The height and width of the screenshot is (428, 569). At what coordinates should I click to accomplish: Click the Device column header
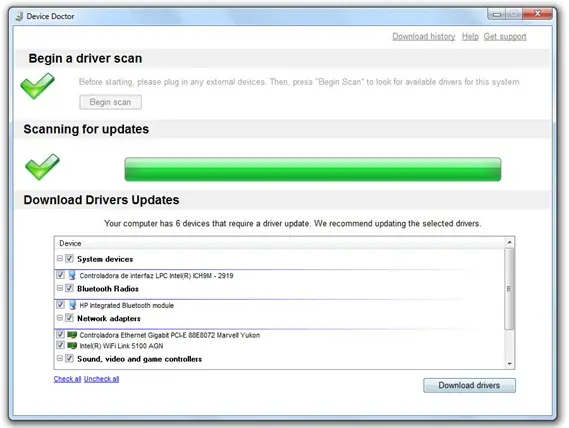pyautogui.click(x=279, y=243)
